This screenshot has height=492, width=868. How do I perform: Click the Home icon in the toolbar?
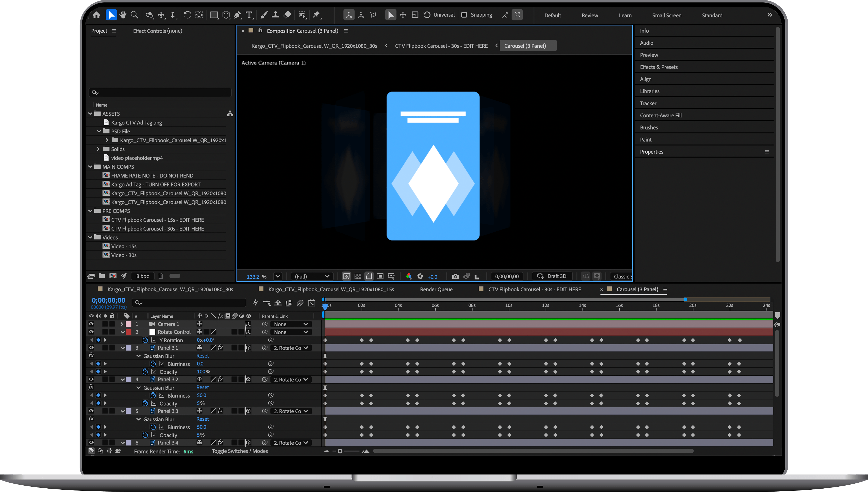[x=97, y=15]
